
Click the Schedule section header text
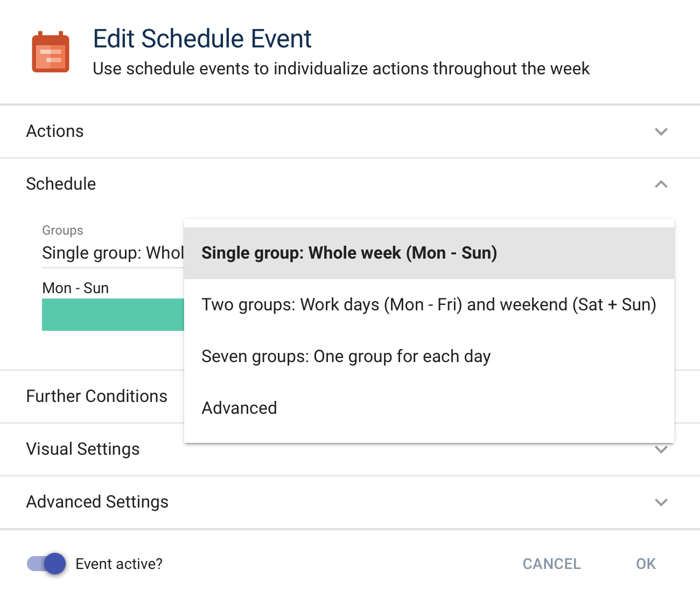61,184
